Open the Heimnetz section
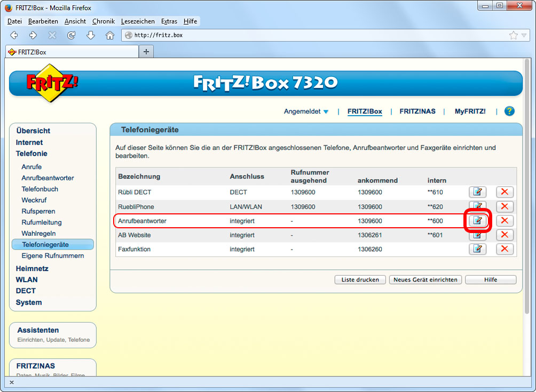 coord(32,268)
